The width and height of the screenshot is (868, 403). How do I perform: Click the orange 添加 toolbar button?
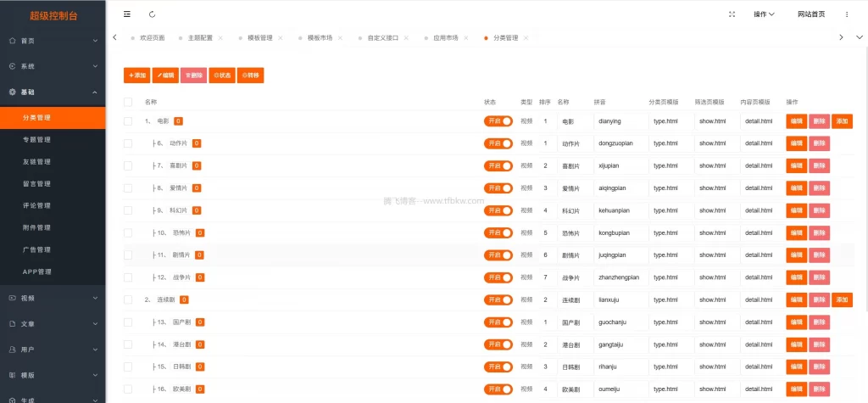pos(137,76)
